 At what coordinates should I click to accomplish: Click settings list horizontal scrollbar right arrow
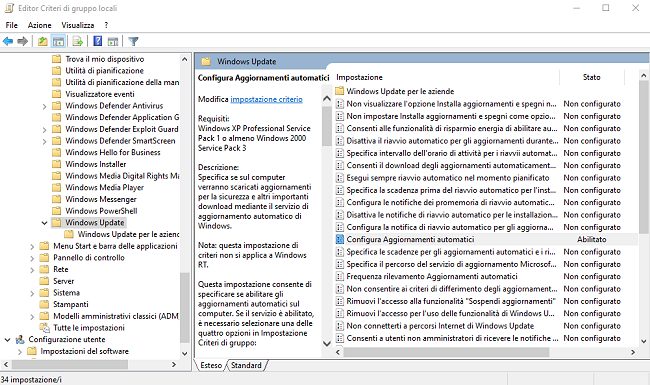633,352
